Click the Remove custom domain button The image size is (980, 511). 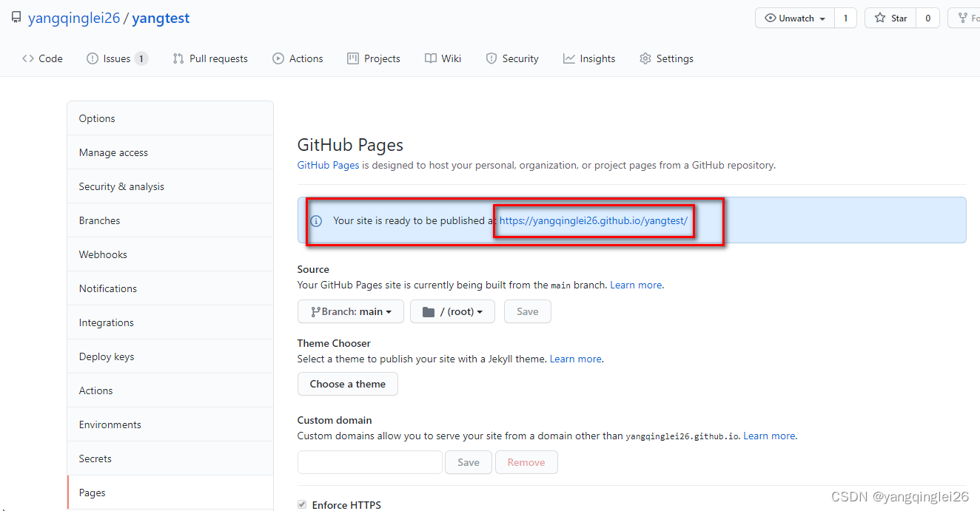(x=526, y=462)
